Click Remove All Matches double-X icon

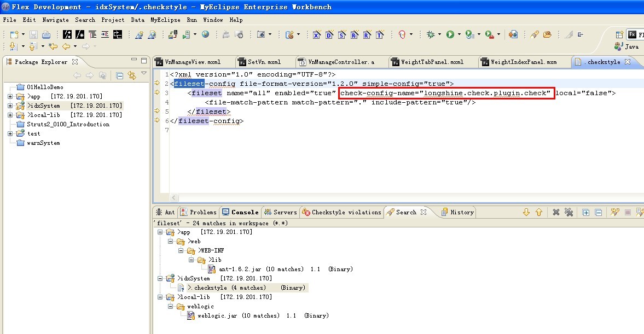pyautogui.click(x=568, y=212)
